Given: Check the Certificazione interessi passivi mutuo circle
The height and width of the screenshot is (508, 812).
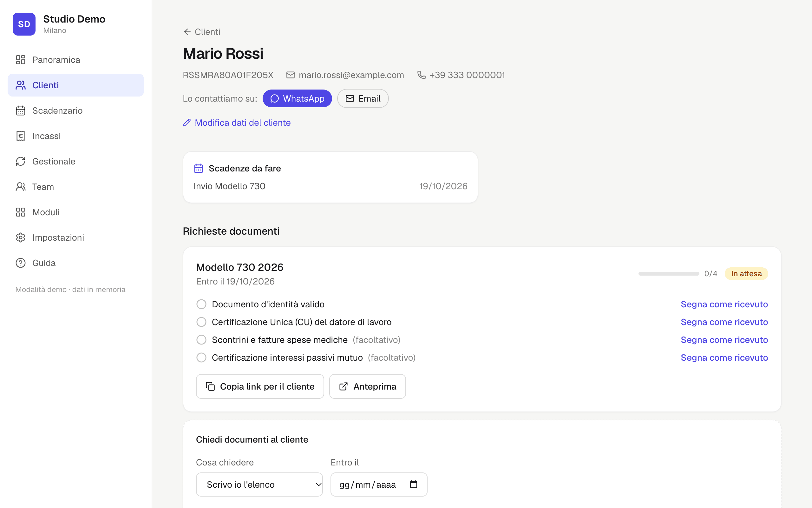Looking at the screenshot, I should [x=201, y=358].
